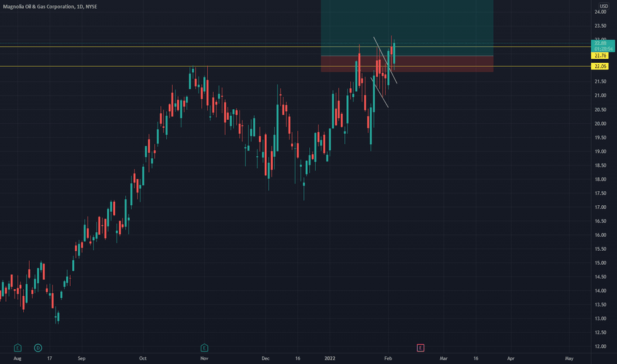Click the 2022 label on the time axis
The image size is (617, 364).
pos(330,359)
